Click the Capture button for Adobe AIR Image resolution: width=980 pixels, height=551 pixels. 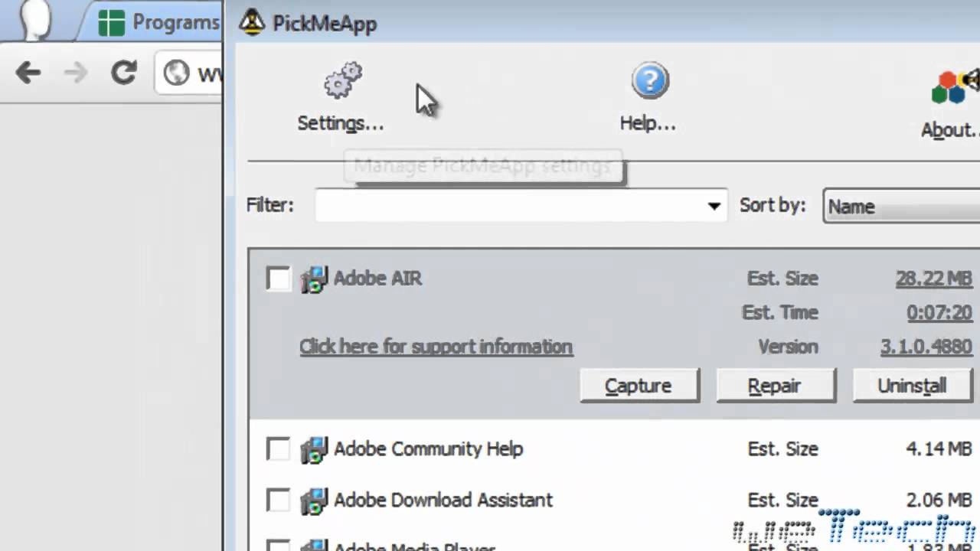tap(639, 386)
